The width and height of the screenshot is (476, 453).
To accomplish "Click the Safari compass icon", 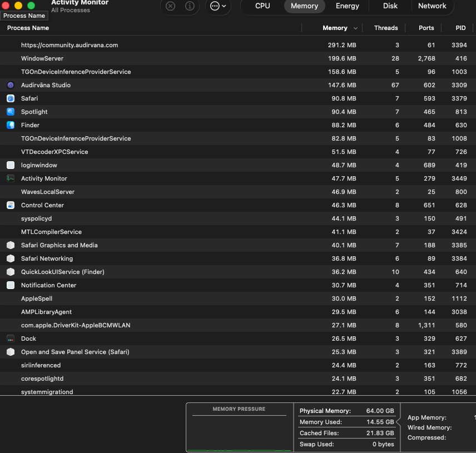I will [11, 98].
